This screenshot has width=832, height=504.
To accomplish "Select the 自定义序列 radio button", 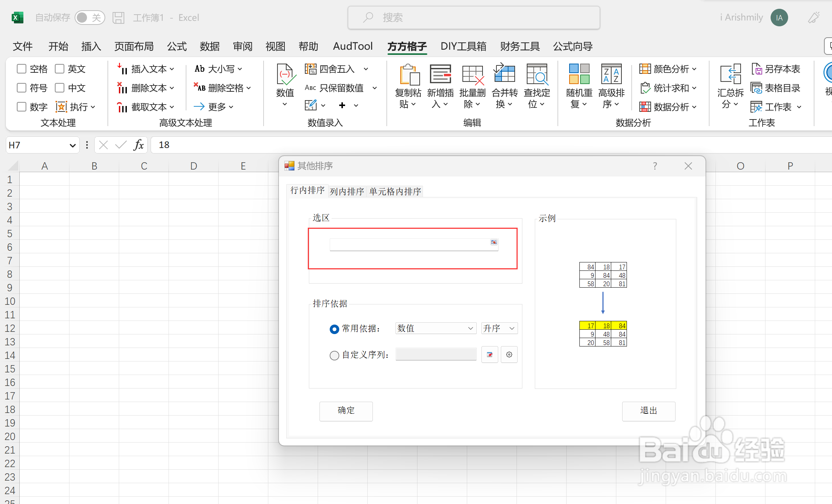I will pos(334,355).
